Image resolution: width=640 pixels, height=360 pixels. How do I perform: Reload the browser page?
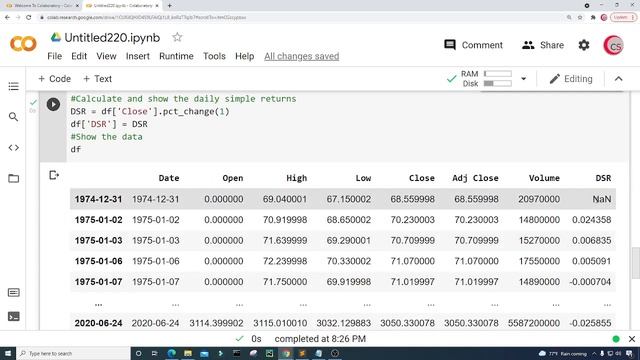point(29,18)
